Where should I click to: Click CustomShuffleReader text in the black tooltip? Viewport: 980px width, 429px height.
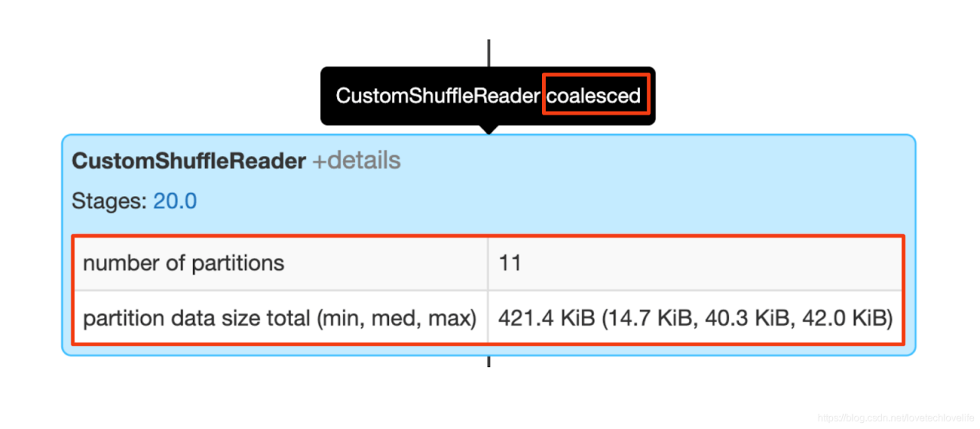coord(437,96)
